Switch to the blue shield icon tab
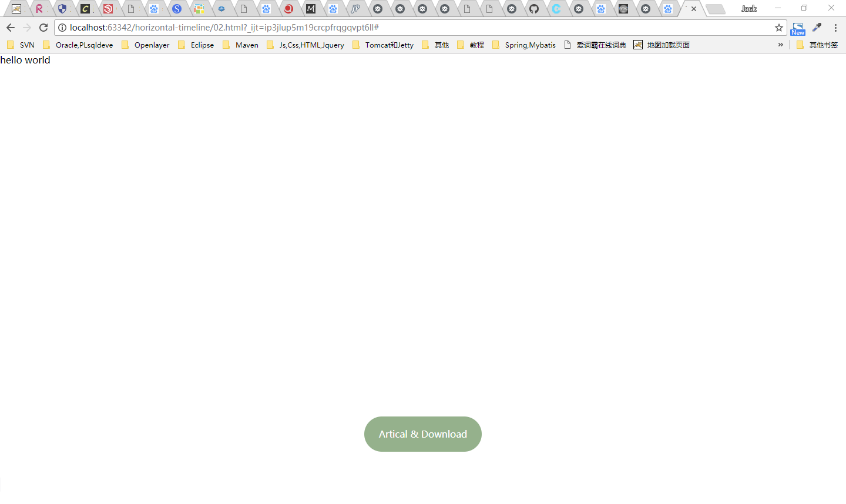 pos(62,9)
